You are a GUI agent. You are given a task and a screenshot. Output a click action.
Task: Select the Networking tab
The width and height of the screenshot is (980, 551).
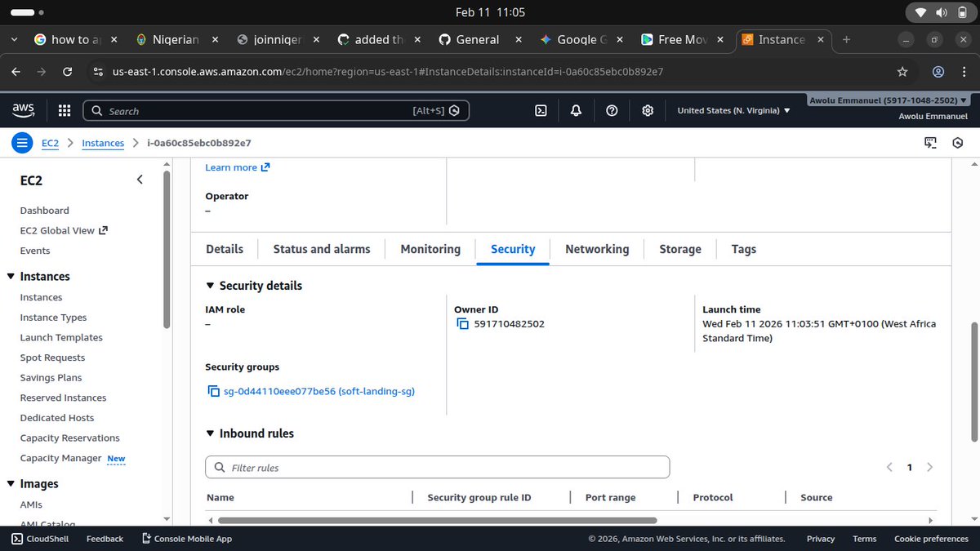coord(597,250)
